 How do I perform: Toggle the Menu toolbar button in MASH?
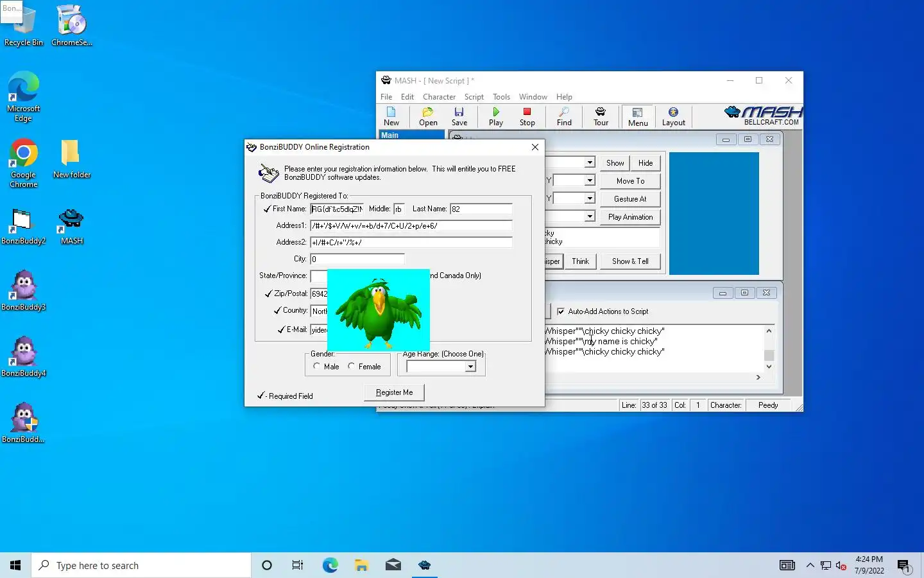coord(638,117)
